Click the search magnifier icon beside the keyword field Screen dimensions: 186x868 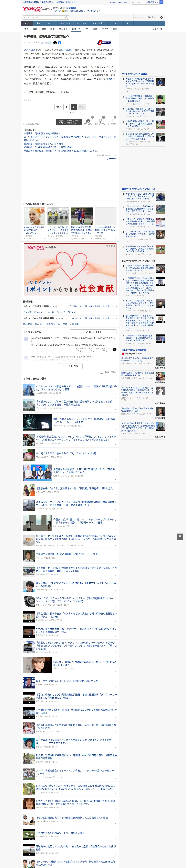pyautogui.click(x=66, y=18)
